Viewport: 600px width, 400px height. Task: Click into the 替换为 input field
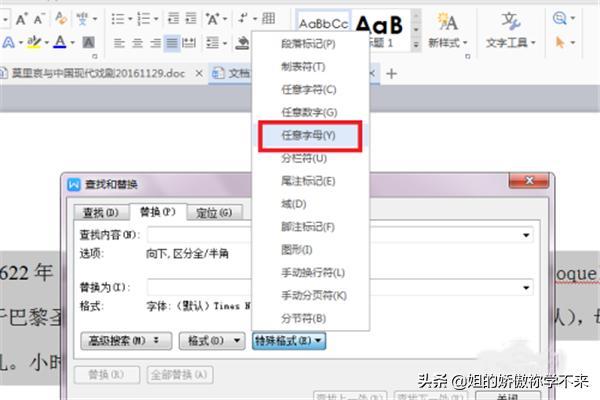pos(340,287)
